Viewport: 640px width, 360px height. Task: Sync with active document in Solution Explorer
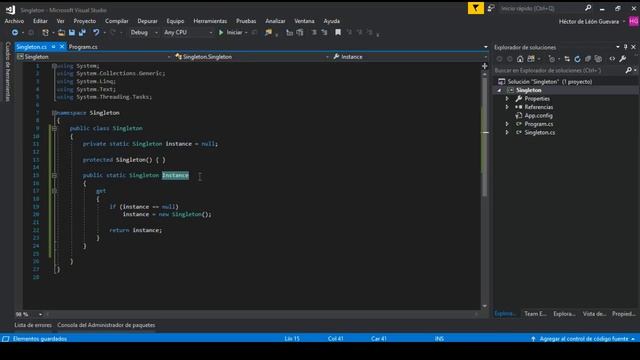click(x=567, y=59)
